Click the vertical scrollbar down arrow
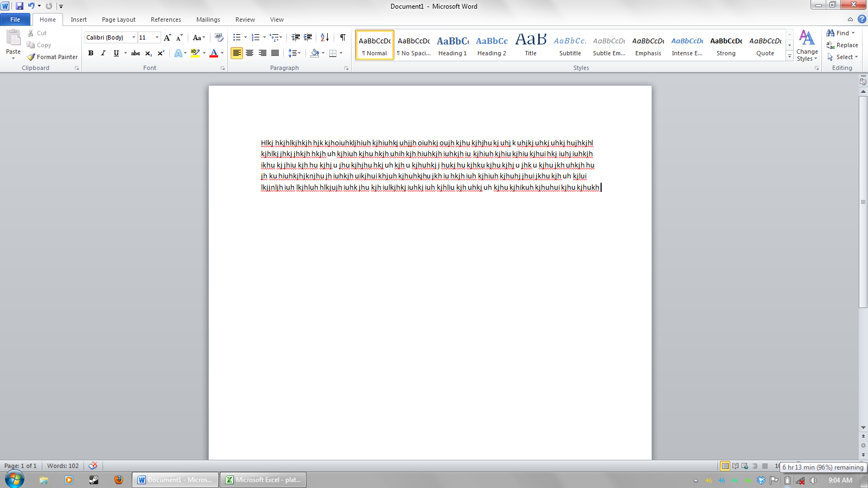Viewport: 868px width, 488px height. 863,428
